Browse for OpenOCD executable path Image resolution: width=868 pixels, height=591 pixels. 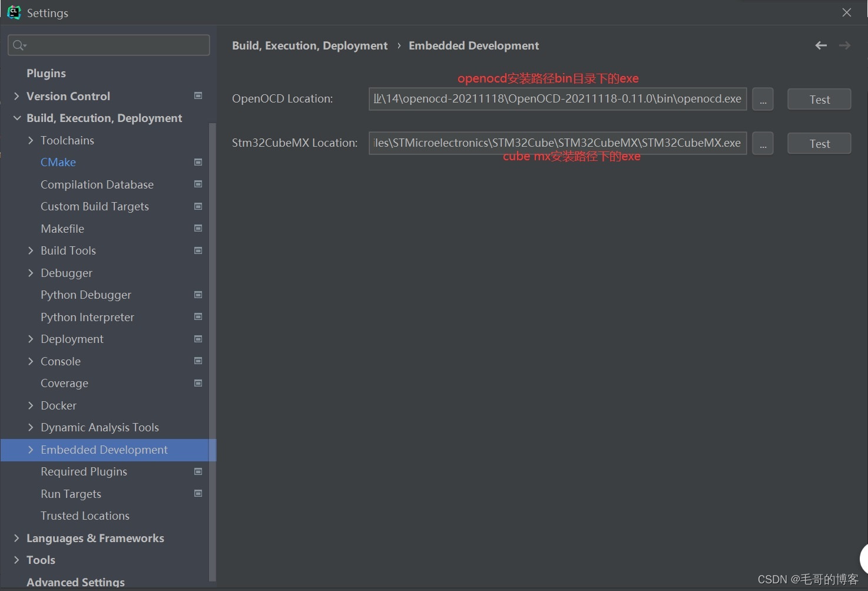pos(763,99)
